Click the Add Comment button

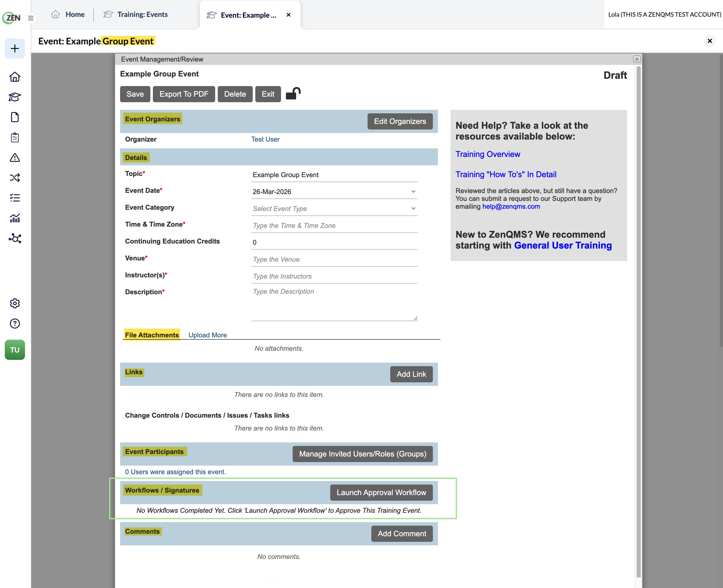pyautogui.click(x=402, y=534)
